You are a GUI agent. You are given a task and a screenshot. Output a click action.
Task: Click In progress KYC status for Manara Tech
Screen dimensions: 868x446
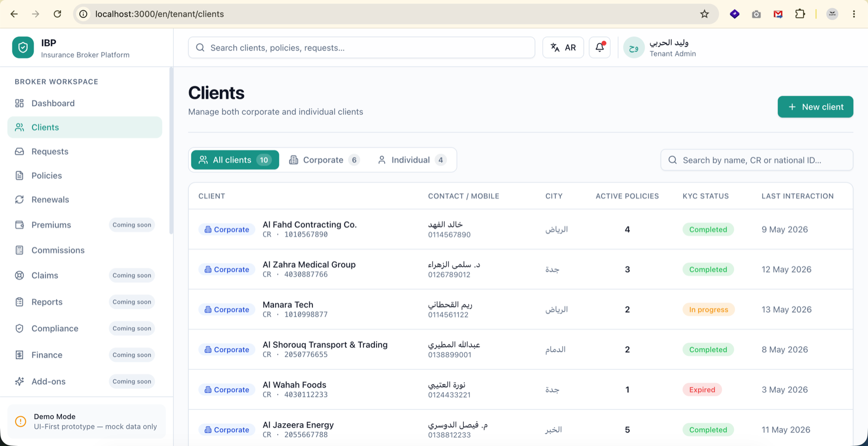[x=709, y=310]
